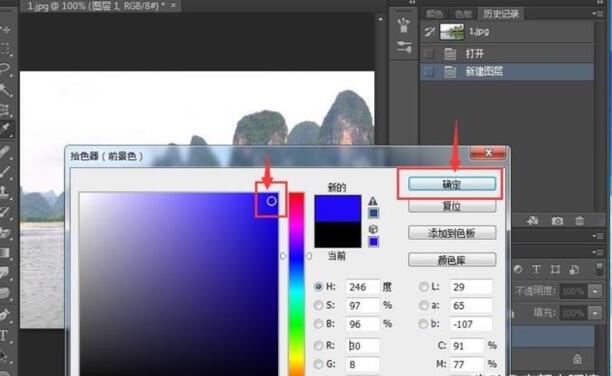
Task: Select the Horizontal Type tool
Action: pos(5,335)
